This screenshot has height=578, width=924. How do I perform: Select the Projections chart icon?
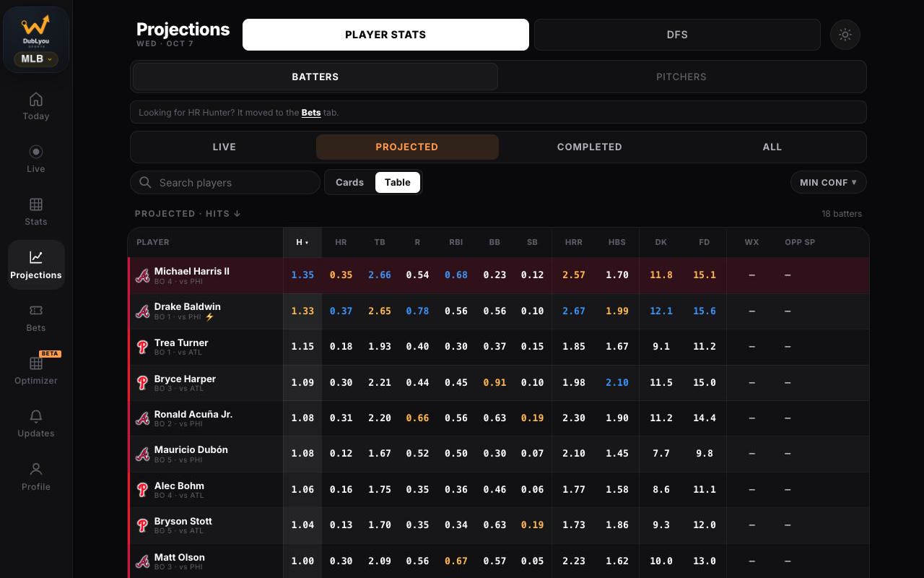[x=36, y=257]
